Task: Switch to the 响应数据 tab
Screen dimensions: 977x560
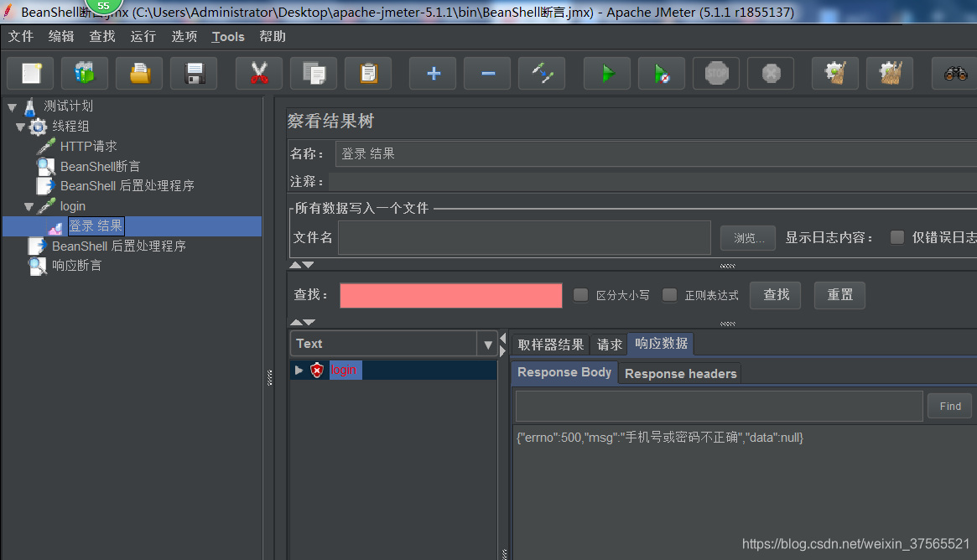Action: pos(661,344)
